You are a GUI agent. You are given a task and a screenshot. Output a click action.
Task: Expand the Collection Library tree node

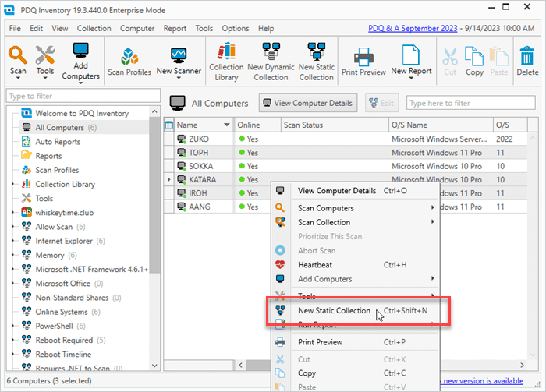13,184
